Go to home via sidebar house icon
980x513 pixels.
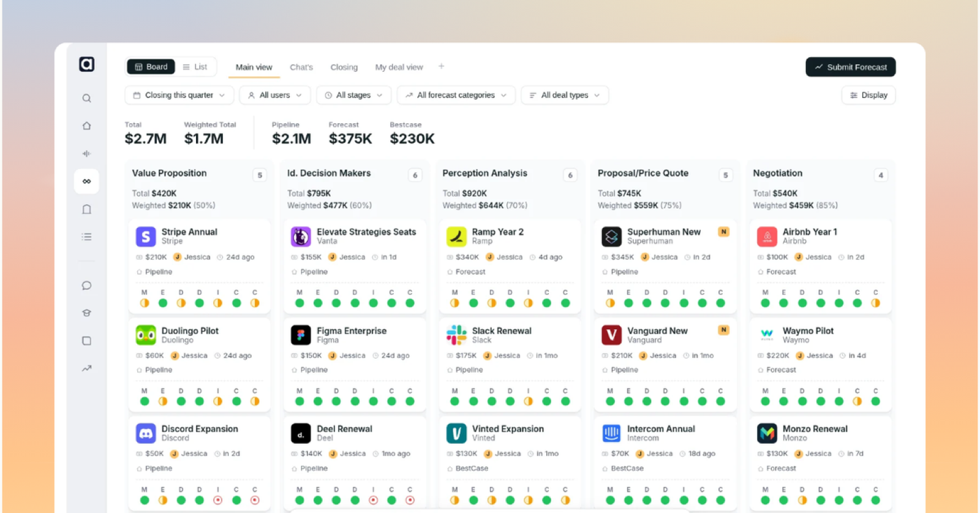point(86,126)
